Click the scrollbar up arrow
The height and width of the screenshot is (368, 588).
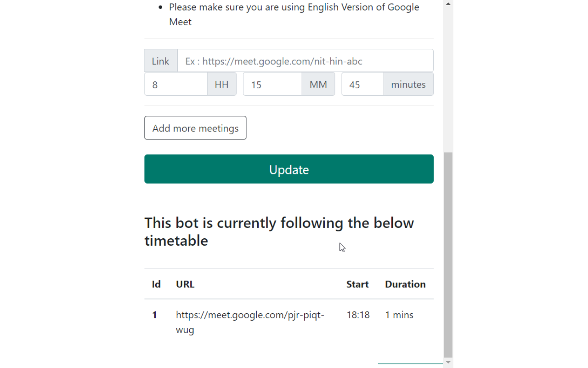coord(448,4)
